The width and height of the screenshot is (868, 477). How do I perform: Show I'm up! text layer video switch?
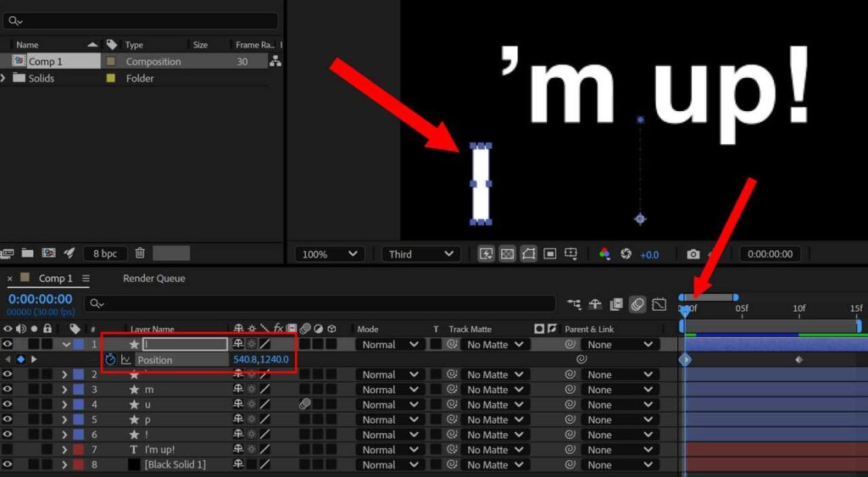[7, 450]
